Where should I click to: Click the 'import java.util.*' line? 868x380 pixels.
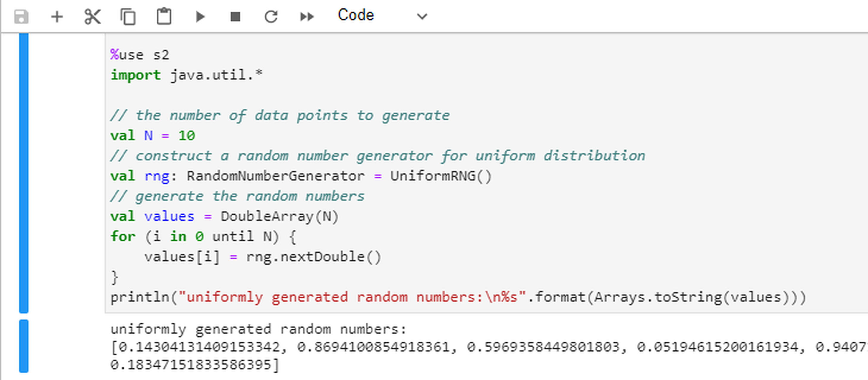(187, 75)
